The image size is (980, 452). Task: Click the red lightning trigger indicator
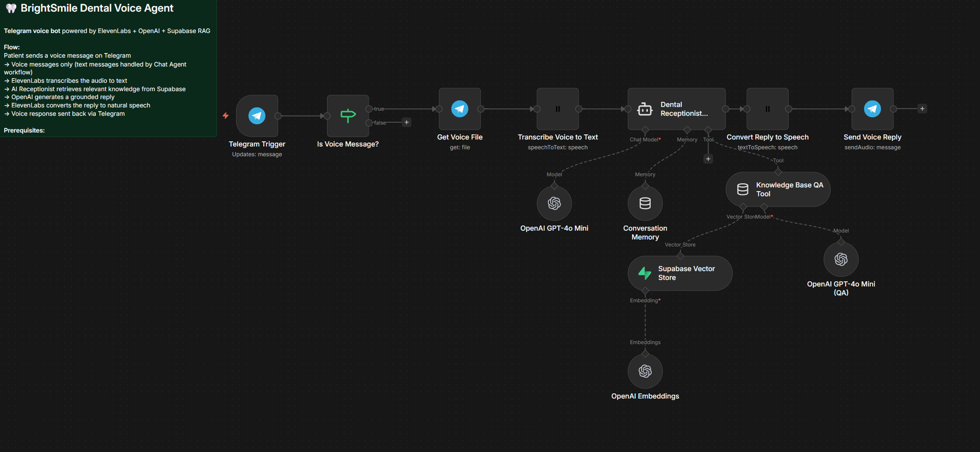tap(226, 116)
